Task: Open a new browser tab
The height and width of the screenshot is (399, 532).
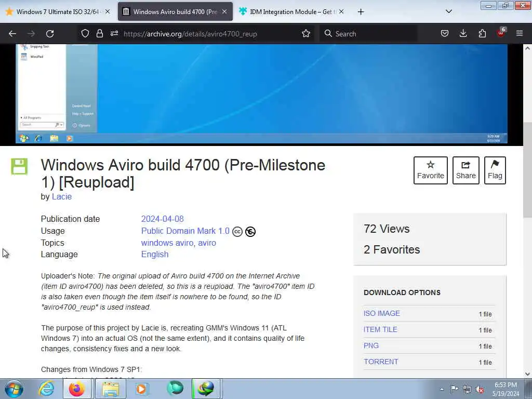Action: point(361,12)
